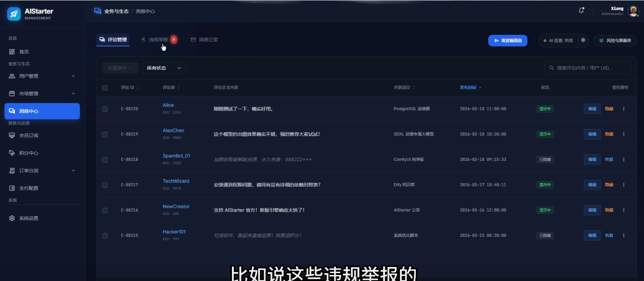Click 编辑 for NewCreator's comment
This screenshot has height=281, width=644.
(x=592, y=210)
